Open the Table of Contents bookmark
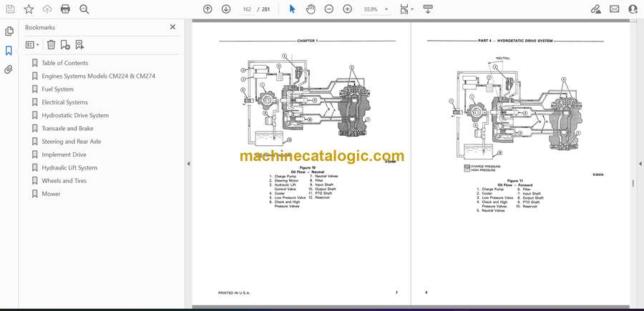644x311 pixels. [x=65, y=63]
